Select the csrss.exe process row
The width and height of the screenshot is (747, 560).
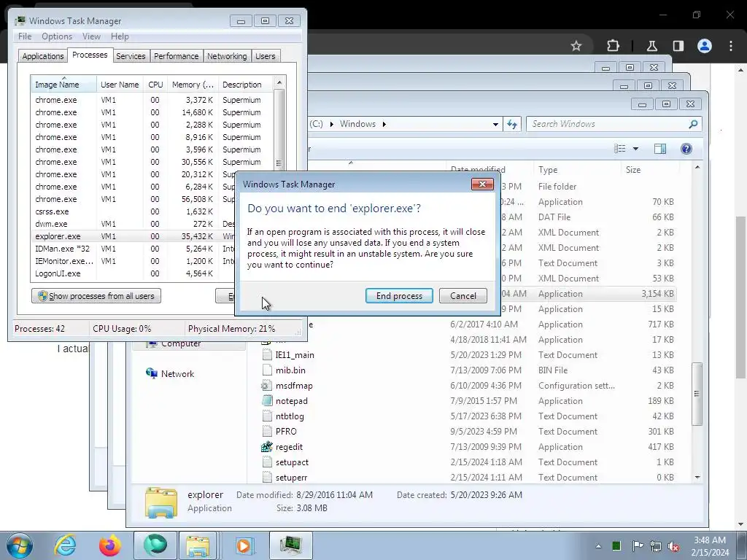tap(133, 211)
